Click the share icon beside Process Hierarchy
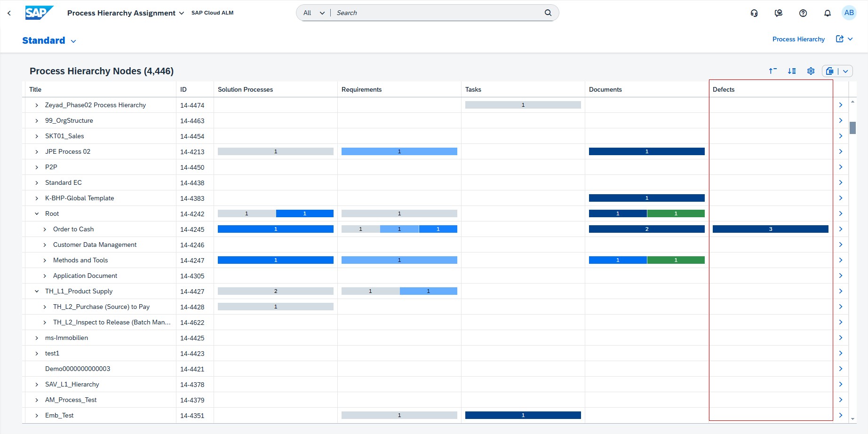This screenshot has height=434, width=868. 840,39
